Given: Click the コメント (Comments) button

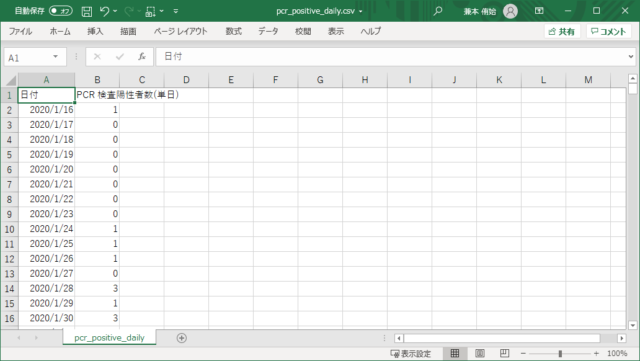Looking at the screenshot, I should [x=608, y=31].
